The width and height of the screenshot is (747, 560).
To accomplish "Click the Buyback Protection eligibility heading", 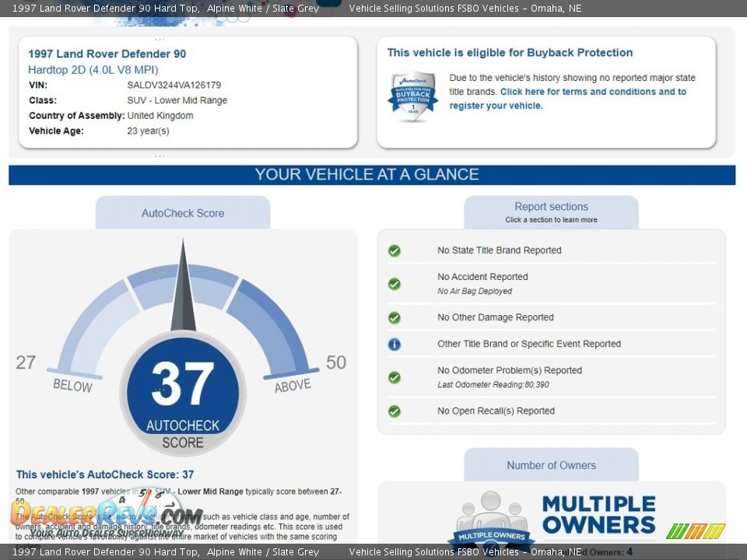I will [x=510, y=52].
